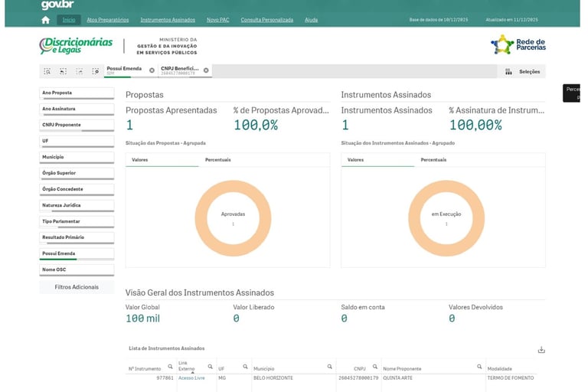This screenshot has height=392, width=588.
Task: Open the Atos Preparatórios menu
Action: [108, 20]
